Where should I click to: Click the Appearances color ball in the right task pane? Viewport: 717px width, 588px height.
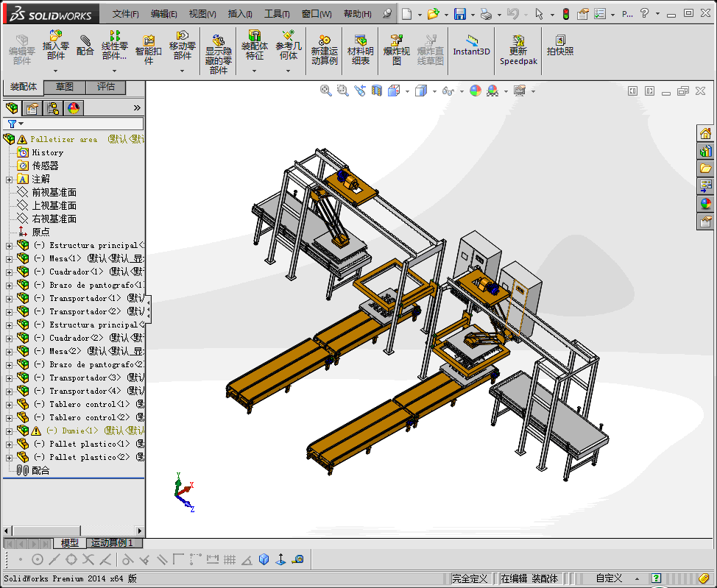706,204
